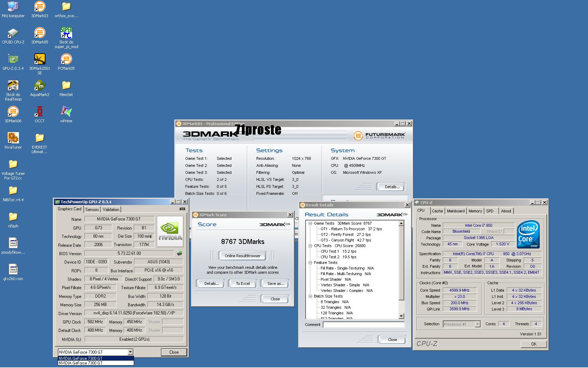This screenshot has height=368, width=588.
Task: Collapse the Game Tests tree node
Action: pyautogui.click(x=310, y=223)
